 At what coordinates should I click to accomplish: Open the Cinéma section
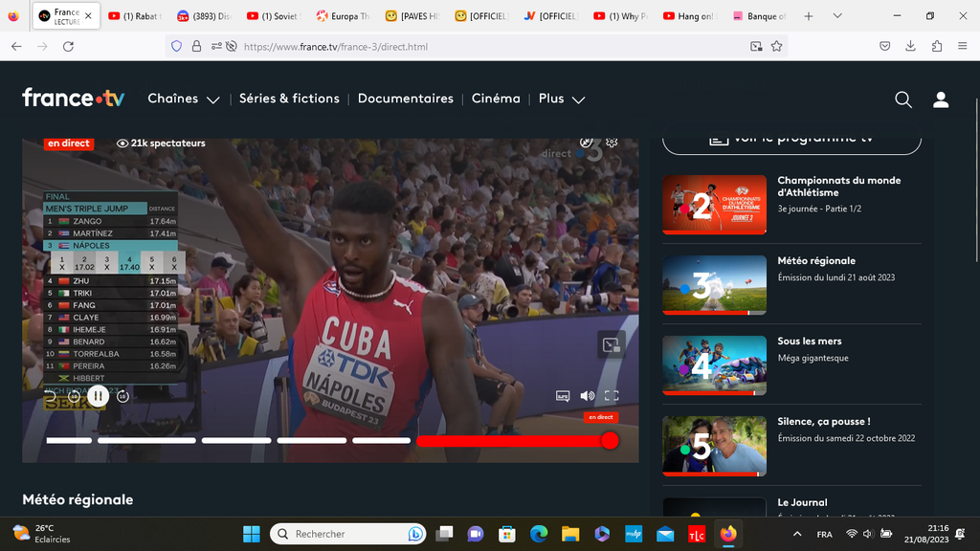click(496, 99)
